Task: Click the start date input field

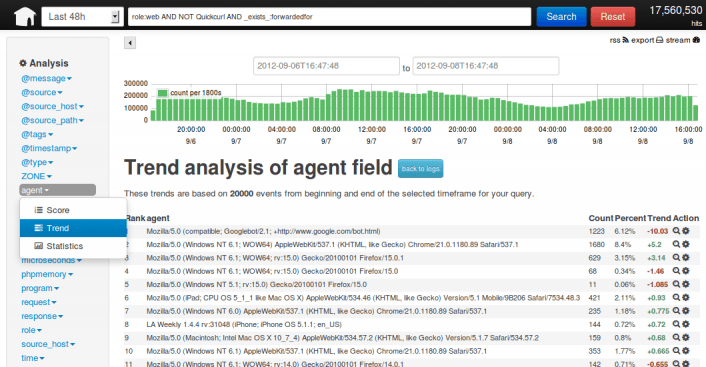Action: coord(326,66)
